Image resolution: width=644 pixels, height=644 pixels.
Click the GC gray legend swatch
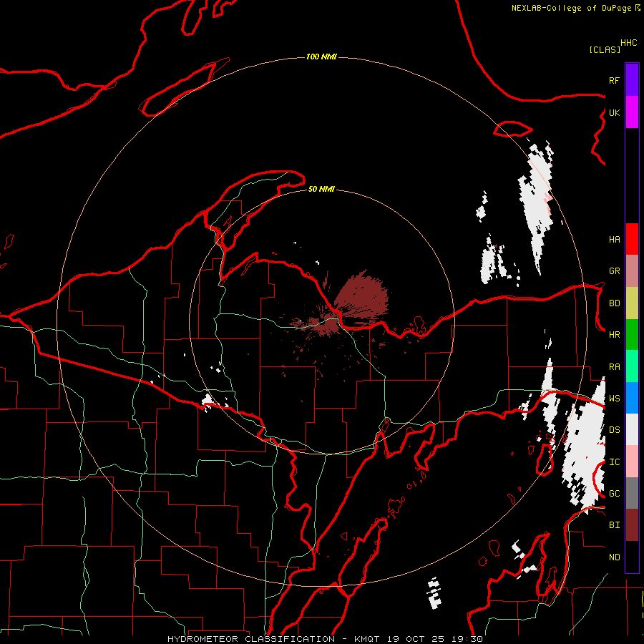coord(632,493)
